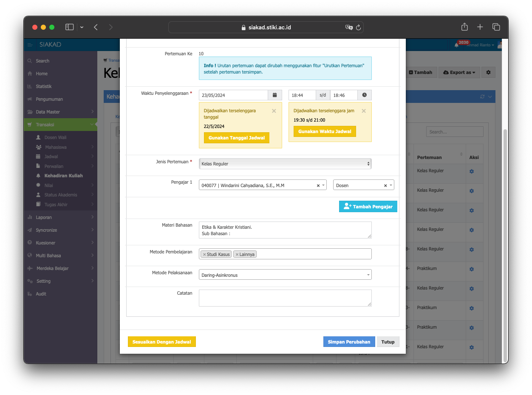The height and width of the screenshot is (395, 532).
Task: Click the clock time picker icon
Action: [x=364, y=95]
